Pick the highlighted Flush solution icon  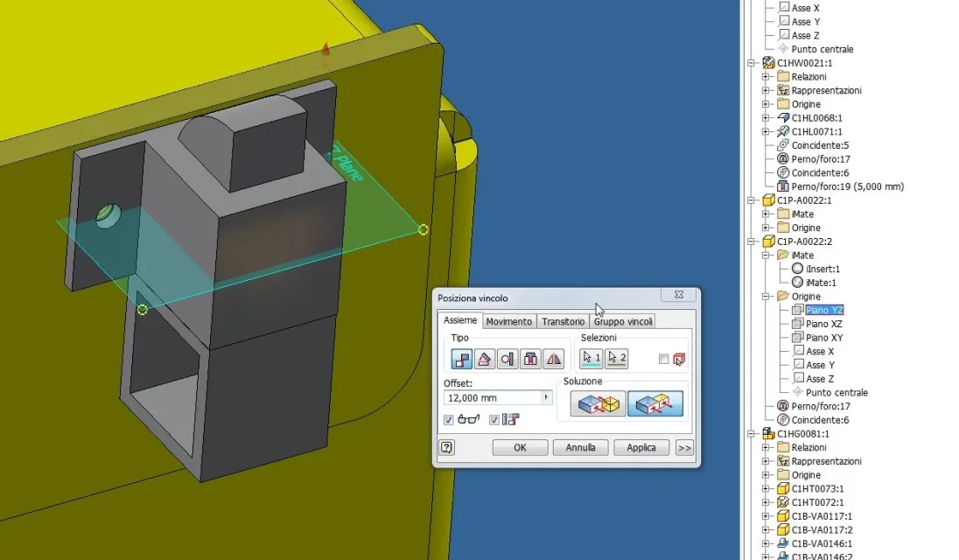tap(655, 403)
